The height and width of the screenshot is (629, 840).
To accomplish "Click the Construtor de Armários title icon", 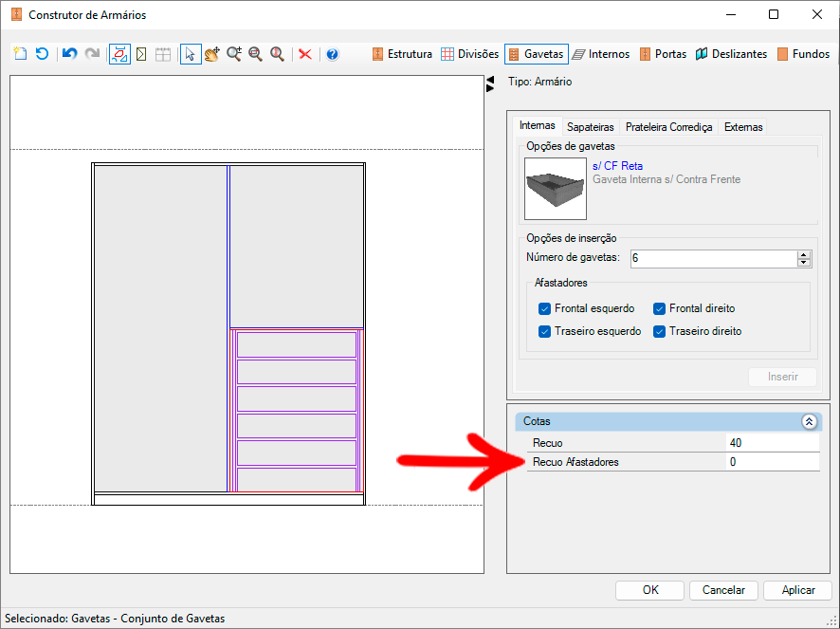I will pyautogui.click(x=17, y=14).
